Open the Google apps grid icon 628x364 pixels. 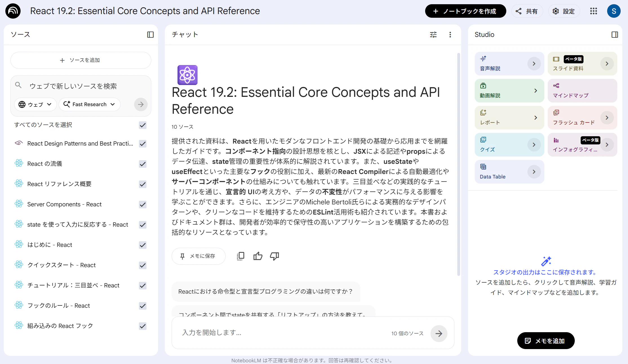pyautogui.click(x=593, y=11)
